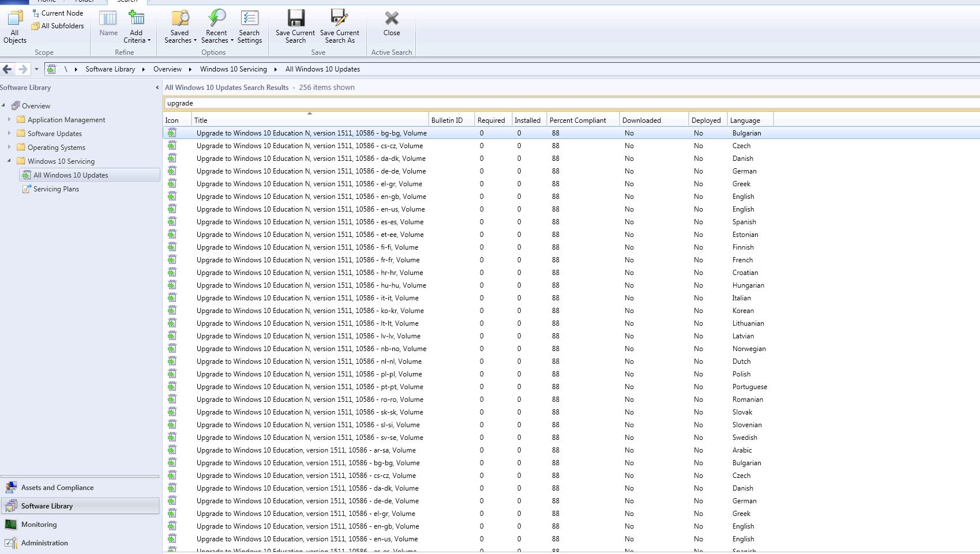This screenshot has height=554, width=980.
Task: Sort by Title column header
Action: click(x=310, y=120)
